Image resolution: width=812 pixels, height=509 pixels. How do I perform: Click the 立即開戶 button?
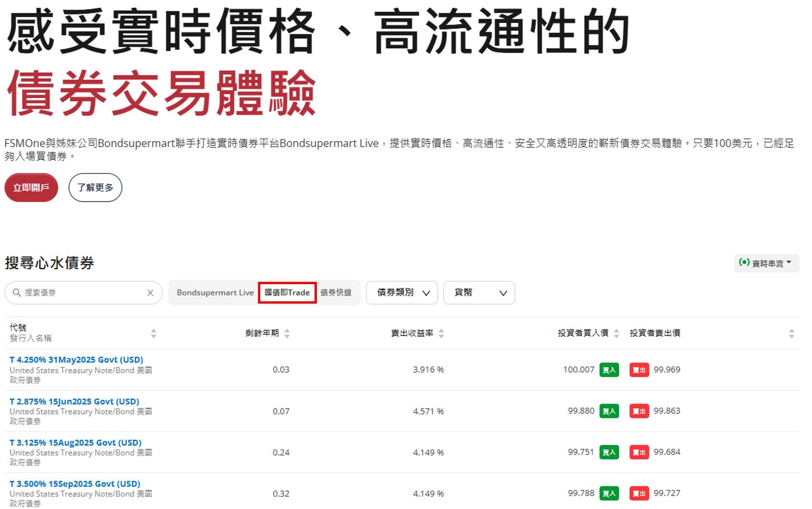pos(31,187)
